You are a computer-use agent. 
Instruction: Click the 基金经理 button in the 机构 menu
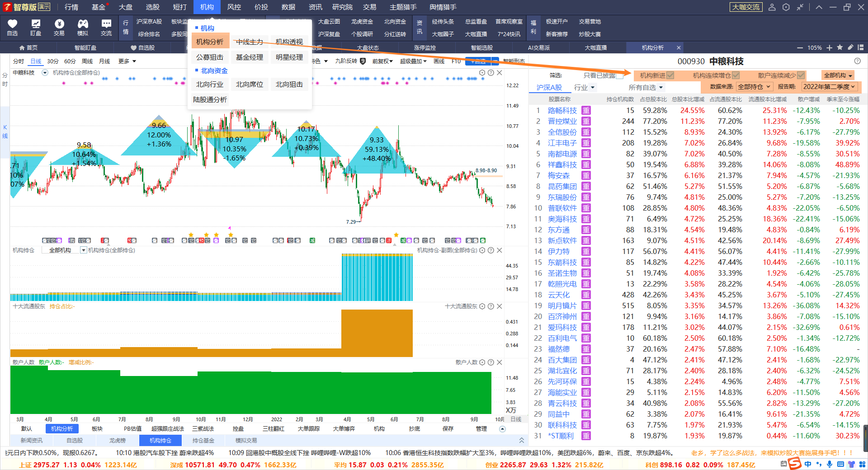[x=250, y=57]
